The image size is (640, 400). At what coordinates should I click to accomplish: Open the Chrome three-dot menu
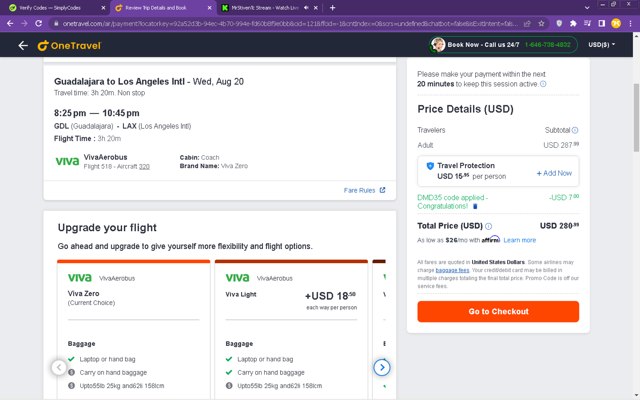click(x=631, y=24)
